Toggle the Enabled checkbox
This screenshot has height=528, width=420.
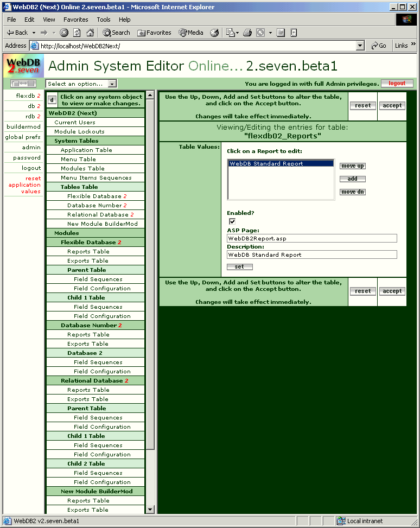tap(232, 221)
